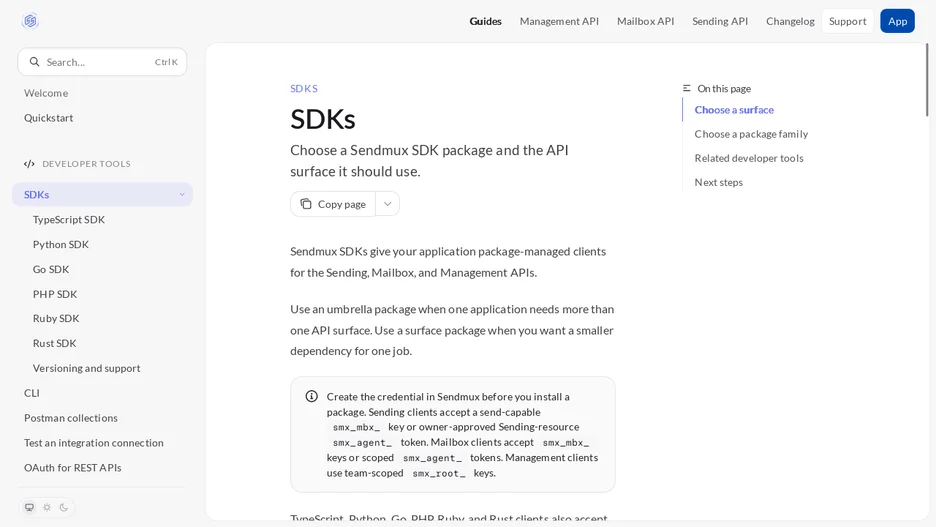Jump to Choose a surface section

coord(734,110)
